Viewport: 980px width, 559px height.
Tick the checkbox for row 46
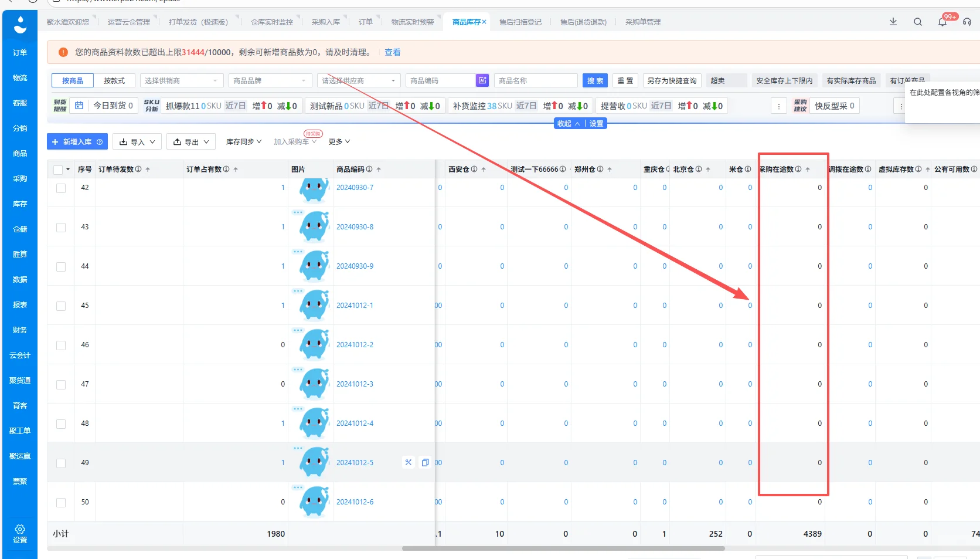click(61, 345)
